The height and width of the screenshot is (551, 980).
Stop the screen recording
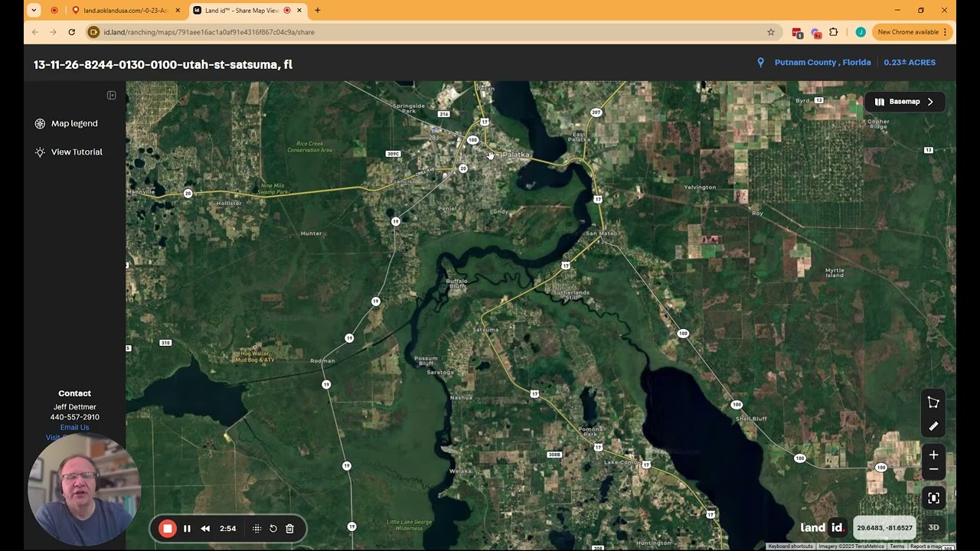167,529
